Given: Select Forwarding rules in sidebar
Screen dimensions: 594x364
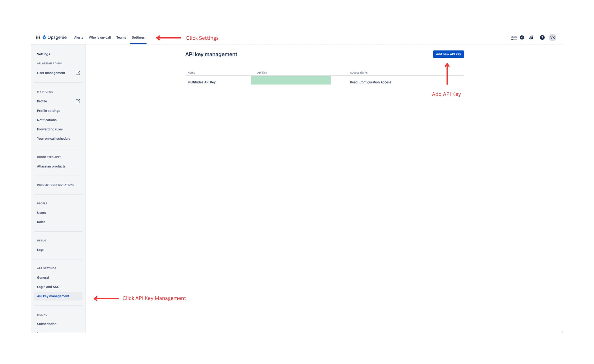Looking at the screenshot, I should tap(50, 129).
